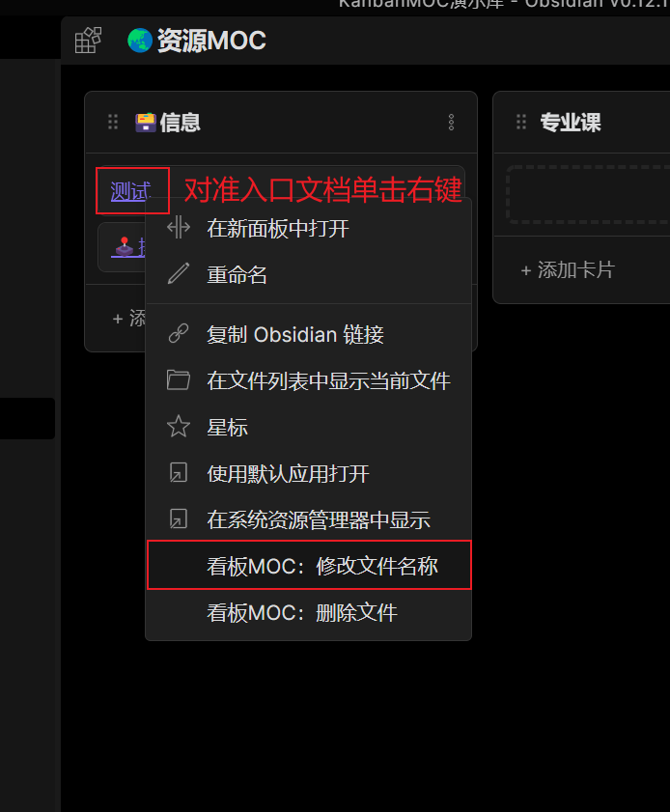Click the file box emoji icon in 信息 header

(x=146, y=123)
